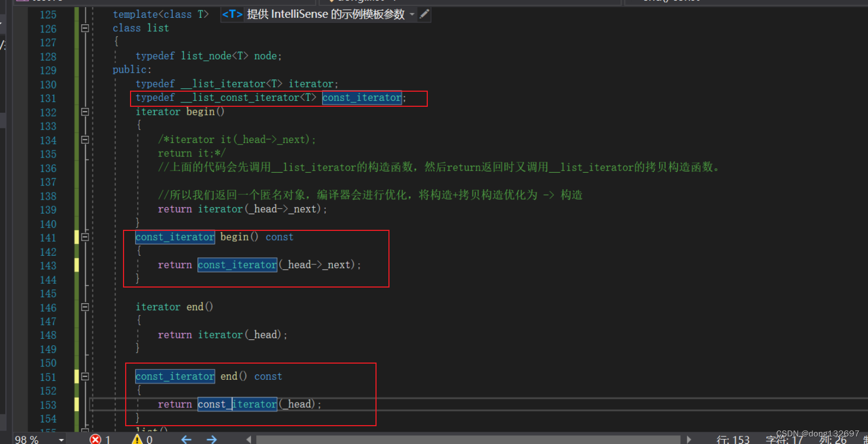
Task: Collapse the class list block at line 126
Action: 85,28
